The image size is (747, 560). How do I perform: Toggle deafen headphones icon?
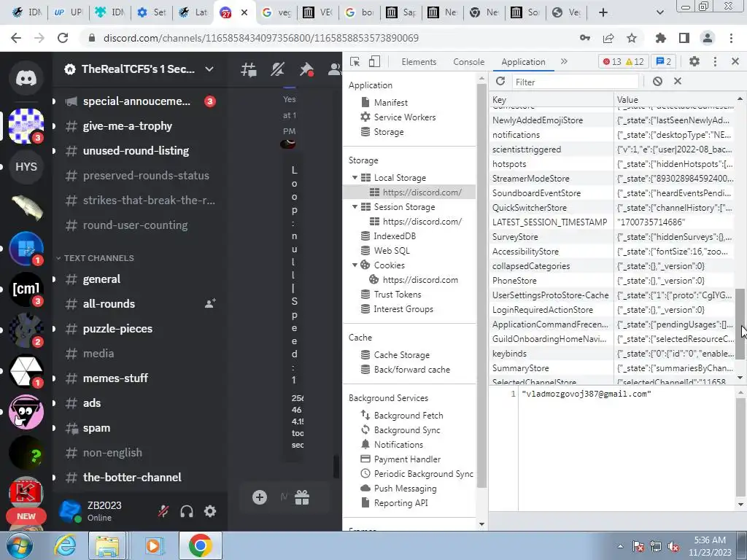(187, 511)
